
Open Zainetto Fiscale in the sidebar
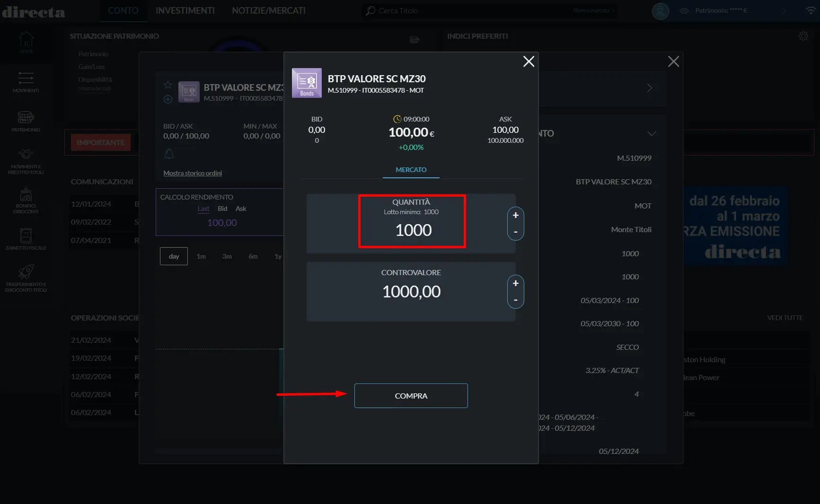click(26, 239)
